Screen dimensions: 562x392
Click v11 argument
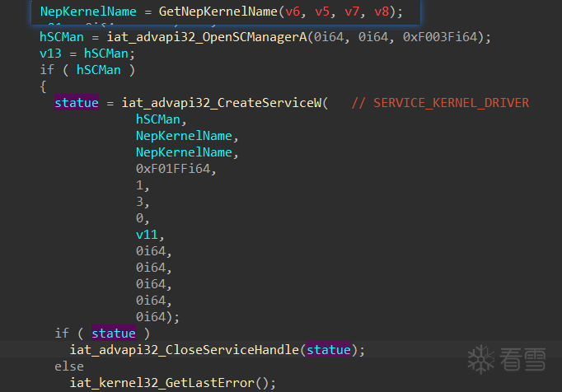pyautogui.click(x=147, y=235)
